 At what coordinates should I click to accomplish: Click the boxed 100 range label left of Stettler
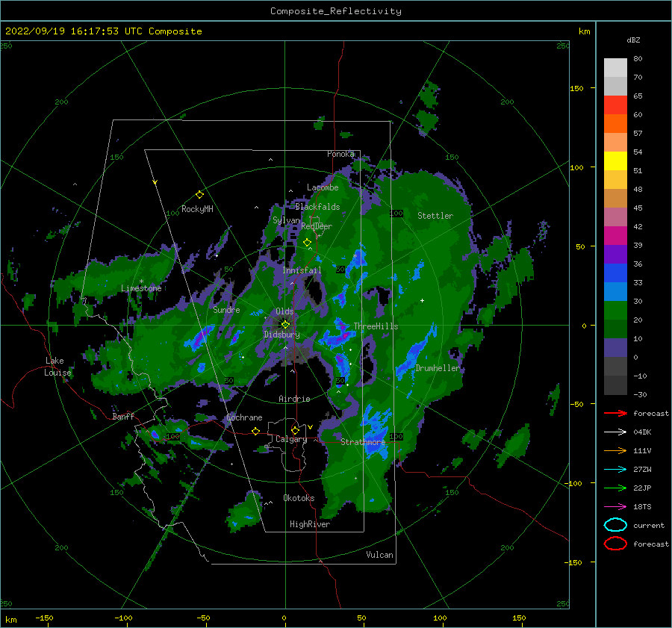396,213
